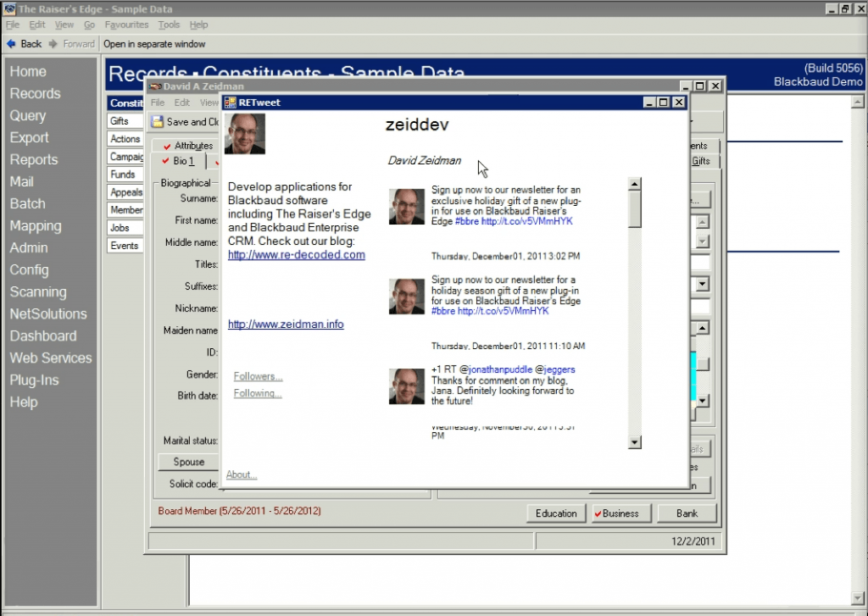Click Help at bottom of left navigation

click(23, 402)
